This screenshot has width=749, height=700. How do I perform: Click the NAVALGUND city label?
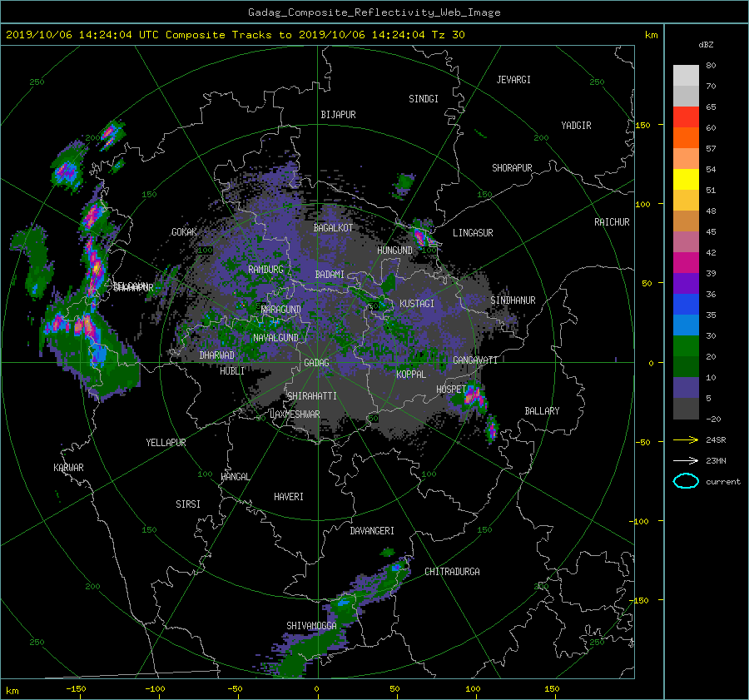[275, 338]
